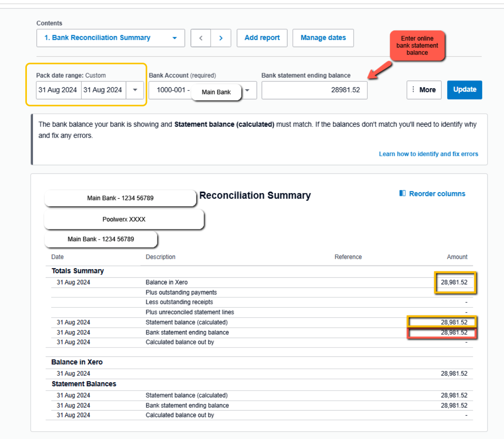
Task: Go to previous report arrow
Action: click(x=201, y=38)
